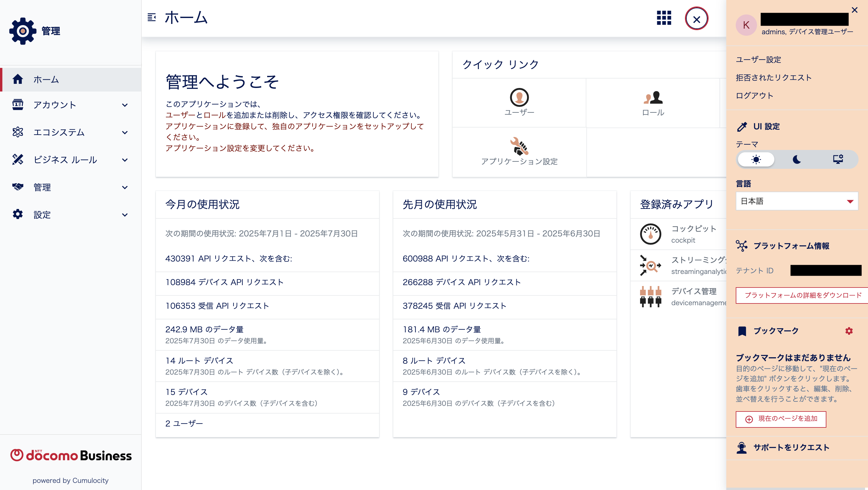Open the ロール quick link

653,103
